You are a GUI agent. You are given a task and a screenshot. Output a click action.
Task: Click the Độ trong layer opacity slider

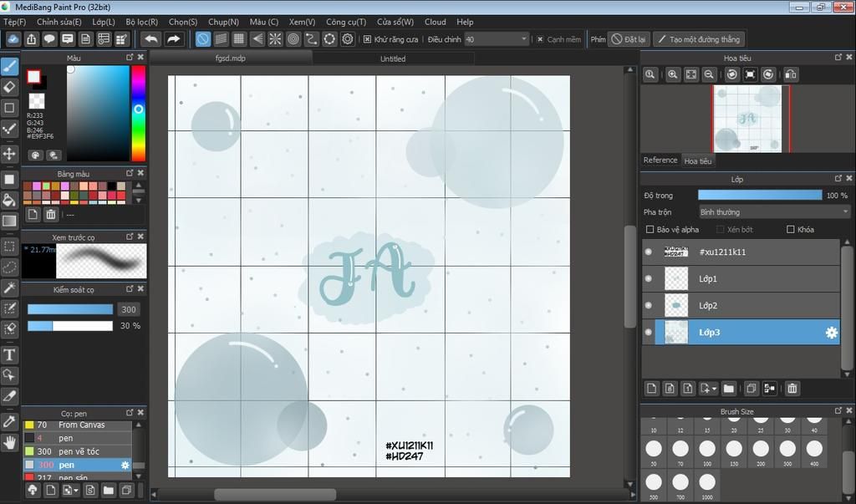[760, 195]
